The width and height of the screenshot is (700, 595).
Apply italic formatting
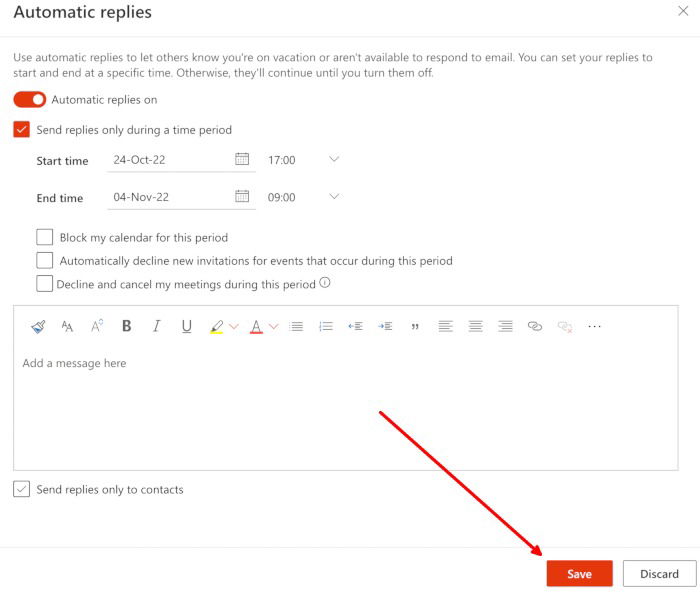[156, 326]
